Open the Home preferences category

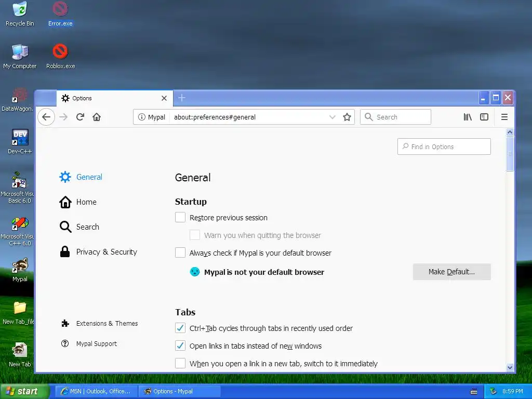pyautogui.click(x=78, y=202)
